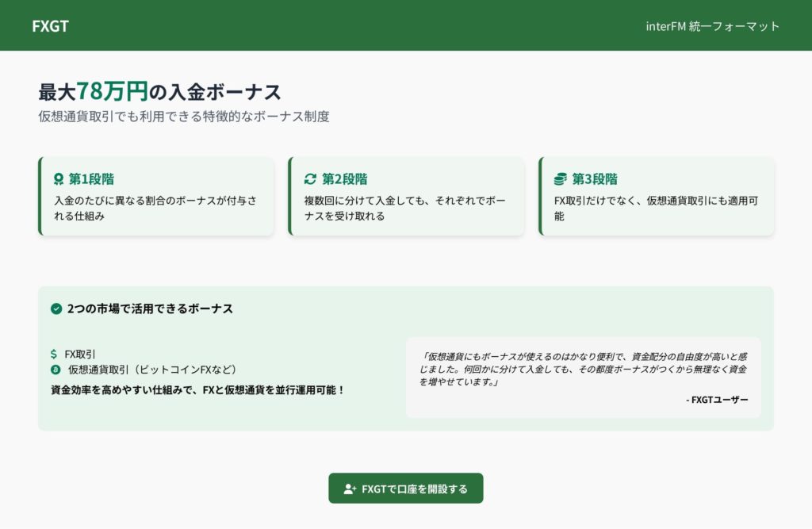Screen dimensions: 812x529
Task: Select the interFM 統一フォーマット header text
Action: [x=713, y=26]
